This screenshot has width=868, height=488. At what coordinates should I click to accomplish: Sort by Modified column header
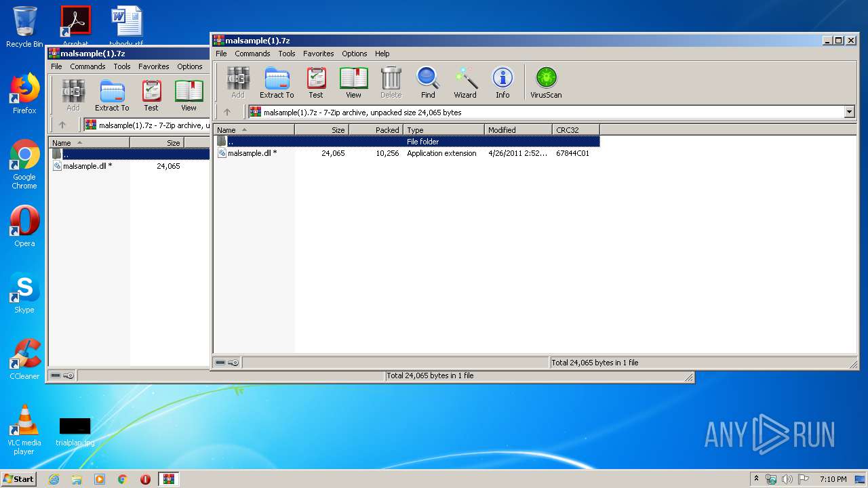click(x=519, y=130)
